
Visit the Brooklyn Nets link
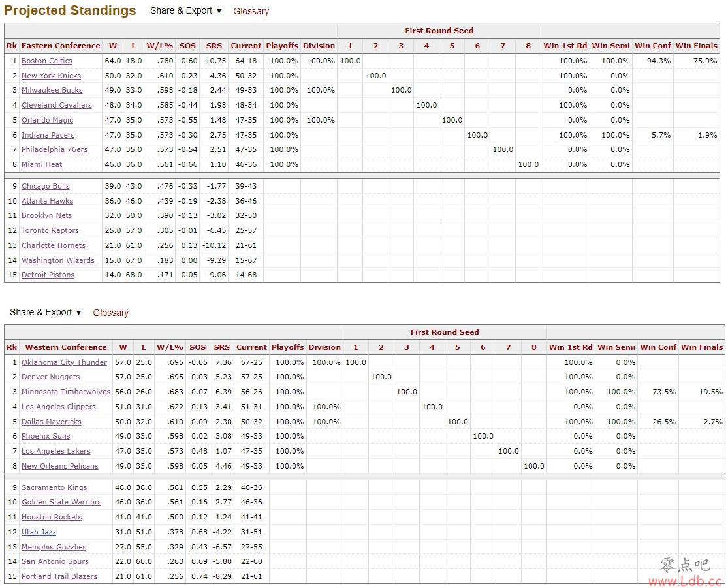(x=46, y=215)
